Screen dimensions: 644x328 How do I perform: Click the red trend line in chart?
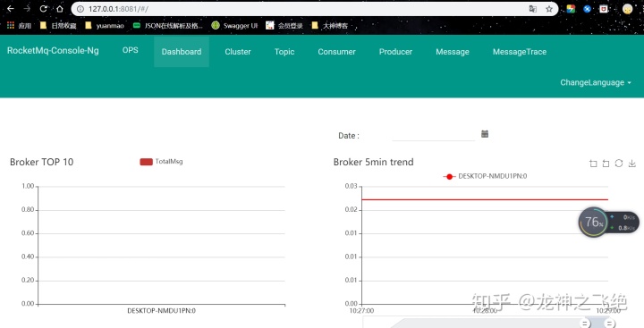click(x=485, y=199)
